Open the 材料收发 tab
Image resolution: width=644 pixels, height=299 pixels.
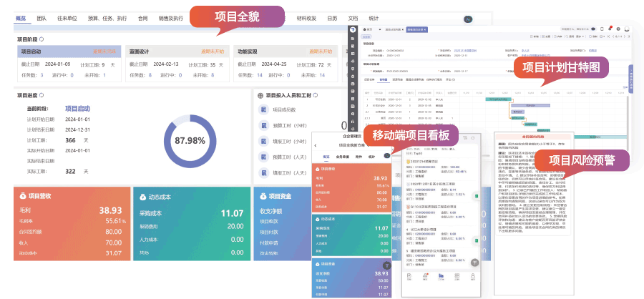pyautogui.click(x=307, y=19)
